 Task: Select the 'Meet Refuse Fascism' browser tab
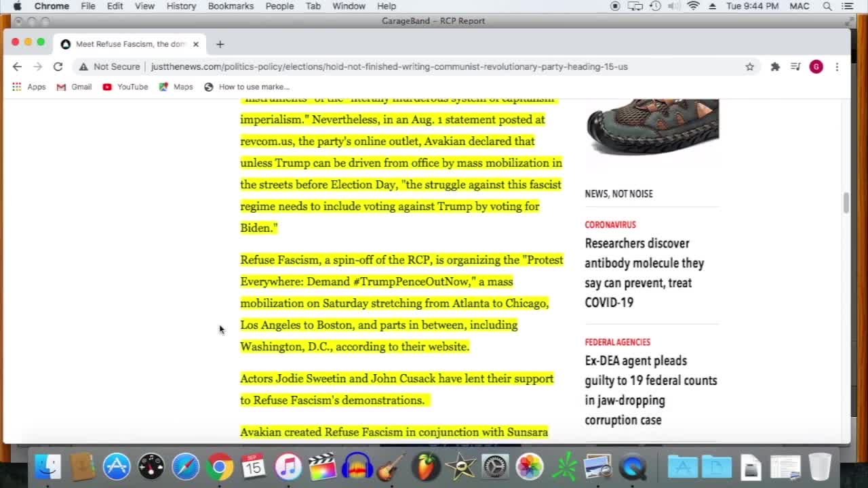click(129, 44)
